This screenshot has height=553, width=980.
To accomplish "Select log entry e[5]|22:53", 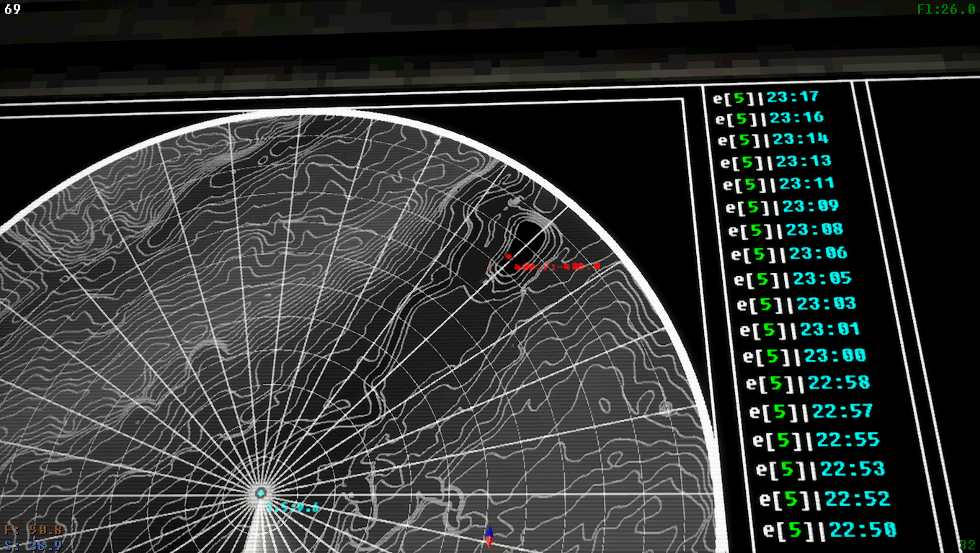I will coord(820,469).
